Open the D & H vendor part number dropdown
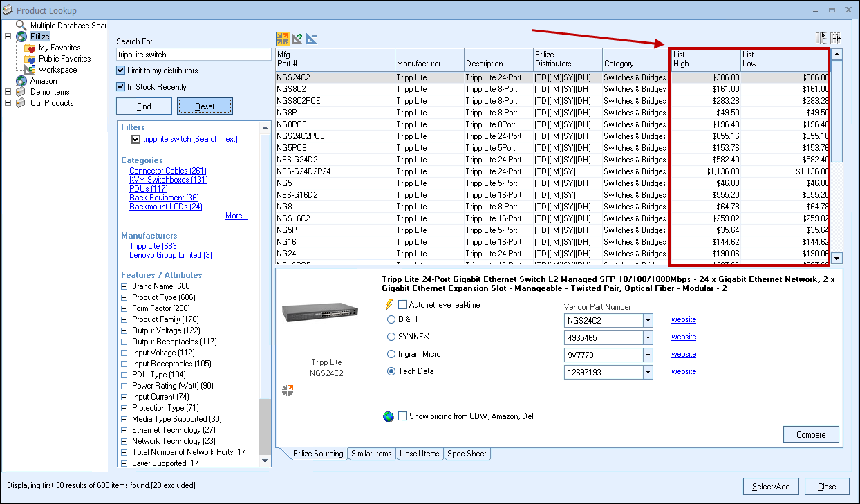The height and width of the screenshot is (504, 860). [x=647, y=320]
